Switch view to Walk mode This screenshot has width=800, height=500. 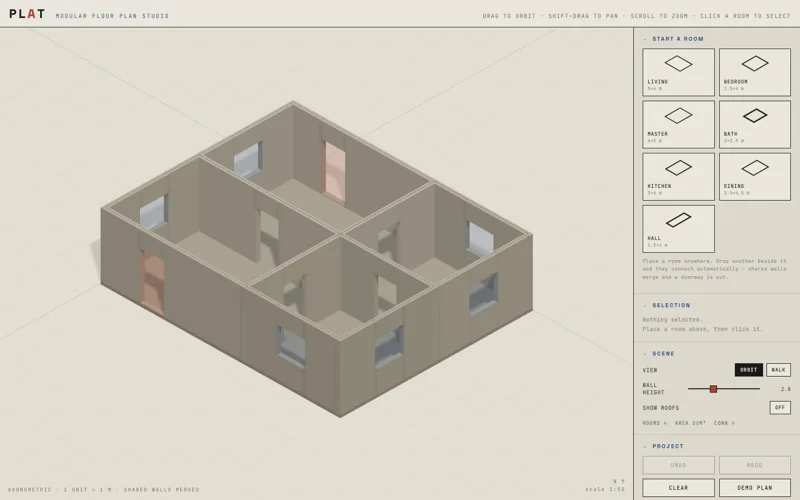pyautogui.click(x=778, y=370)
